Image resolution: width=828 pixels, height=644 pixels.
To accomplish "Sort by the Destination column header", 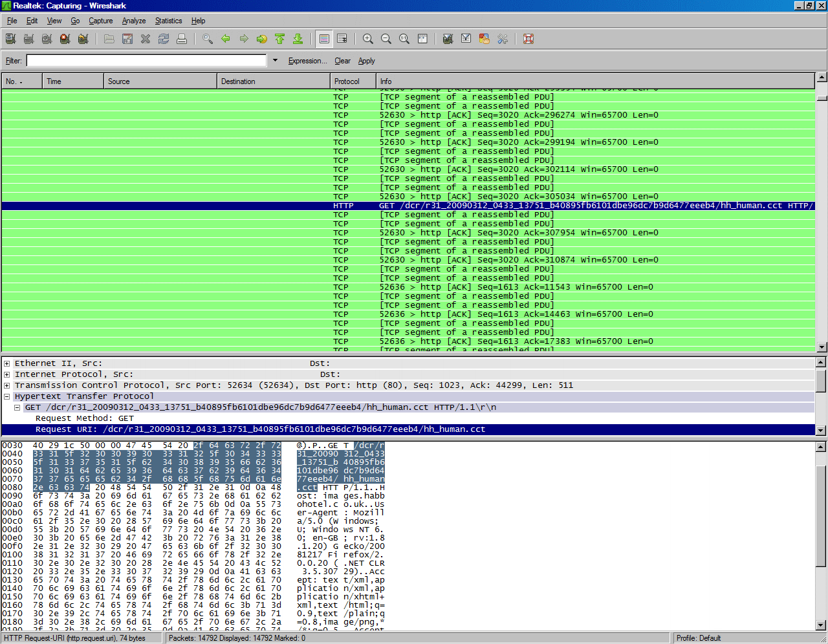I will click(x=274, y=81).
